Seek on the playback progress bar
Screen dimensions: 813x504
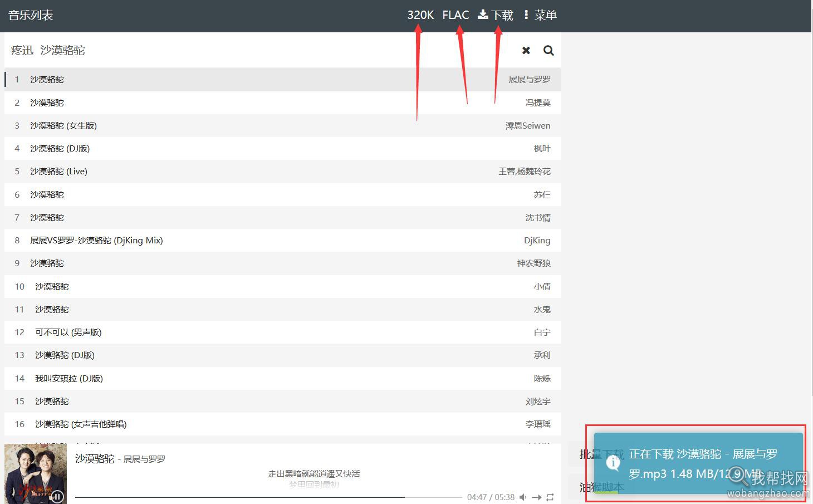tap(267, 497)
